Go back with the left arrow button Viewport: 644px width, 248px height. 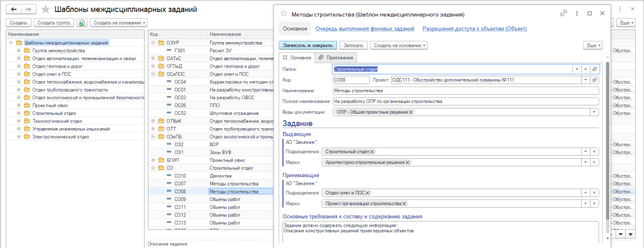(13, 9)
